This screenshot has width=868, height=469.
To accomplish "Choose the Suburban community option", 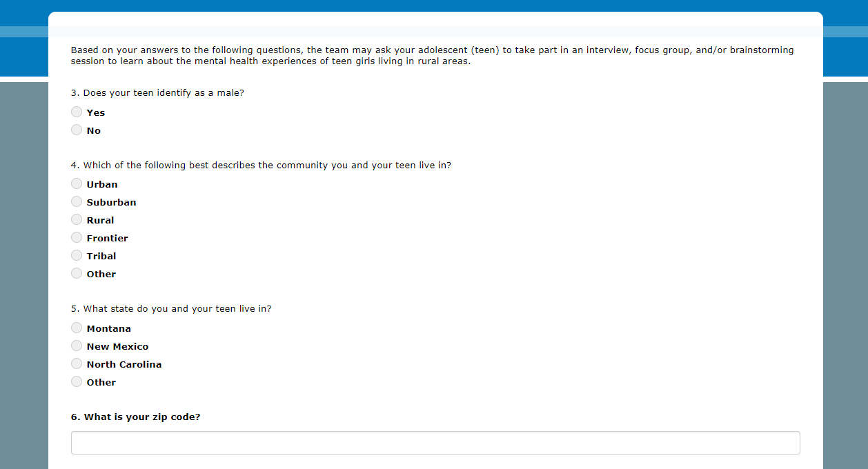I will point(77,201).
